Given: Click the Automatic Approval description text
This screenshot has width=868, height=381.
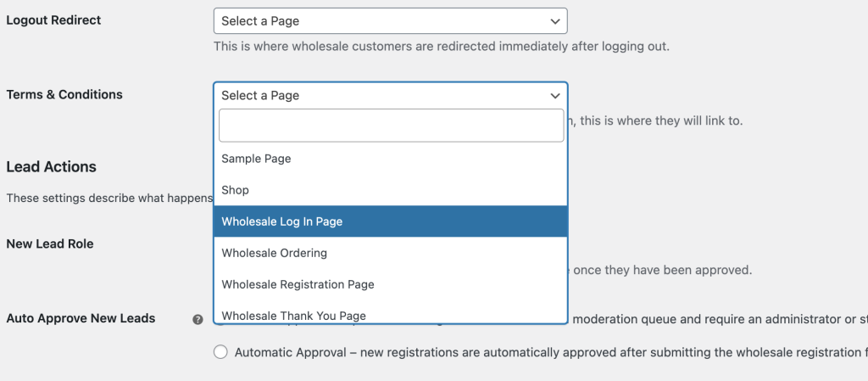Looking at the screenshot, I should 542,352.
